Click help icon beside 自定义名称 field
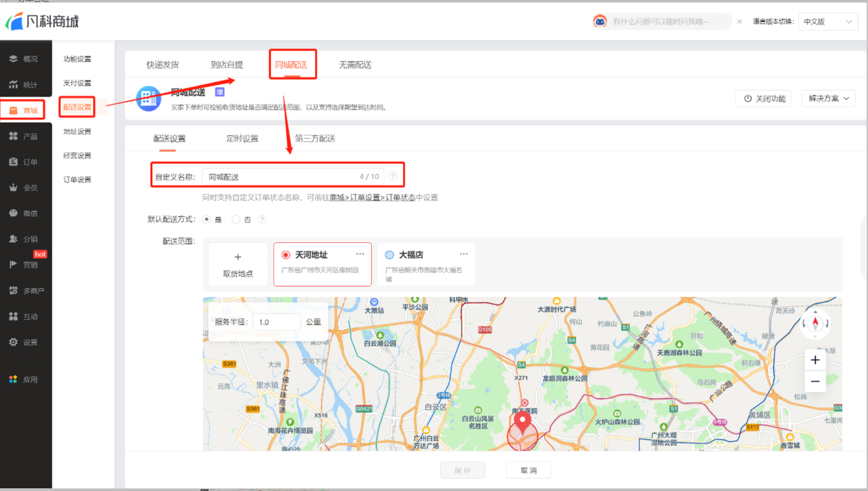868x491 pixels. (393, 176)
